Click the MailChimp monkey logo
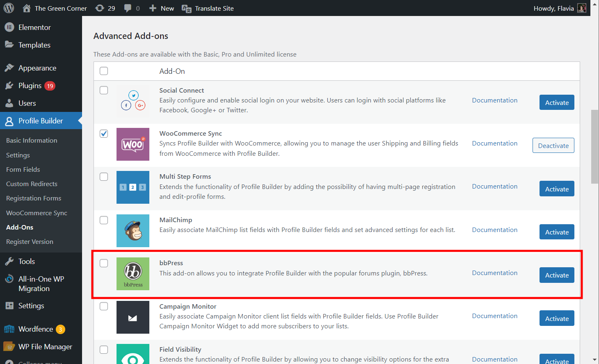Screen dimensions: 599x364 (x=133, y=231)
